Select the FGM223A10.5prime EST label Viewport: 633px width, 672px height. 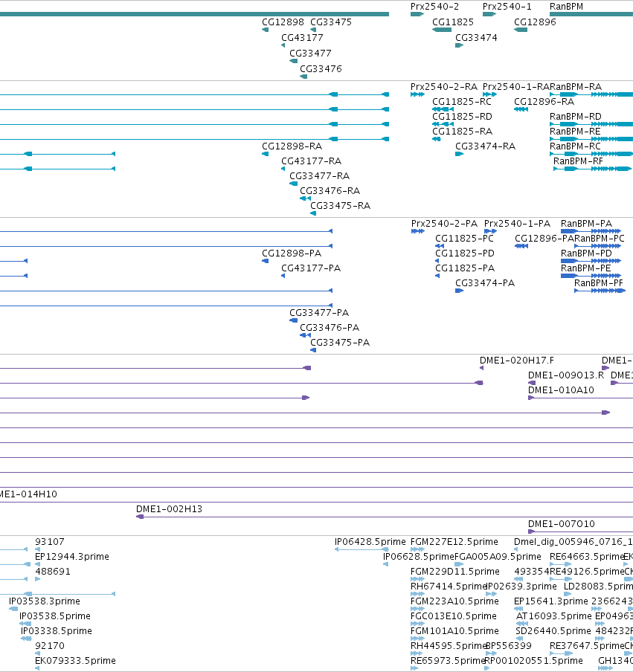[454, 601]
